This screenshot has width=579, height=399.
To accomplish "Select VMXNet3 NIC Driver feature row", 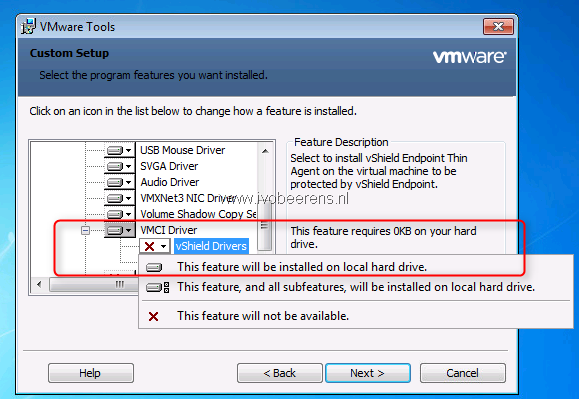I will click(188, 198).
